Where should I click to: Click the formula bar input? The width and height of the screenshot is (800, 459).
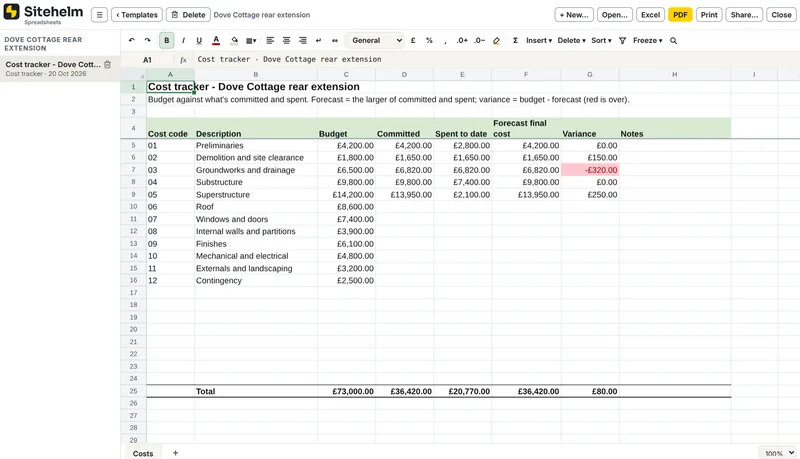tap(495, 59)
